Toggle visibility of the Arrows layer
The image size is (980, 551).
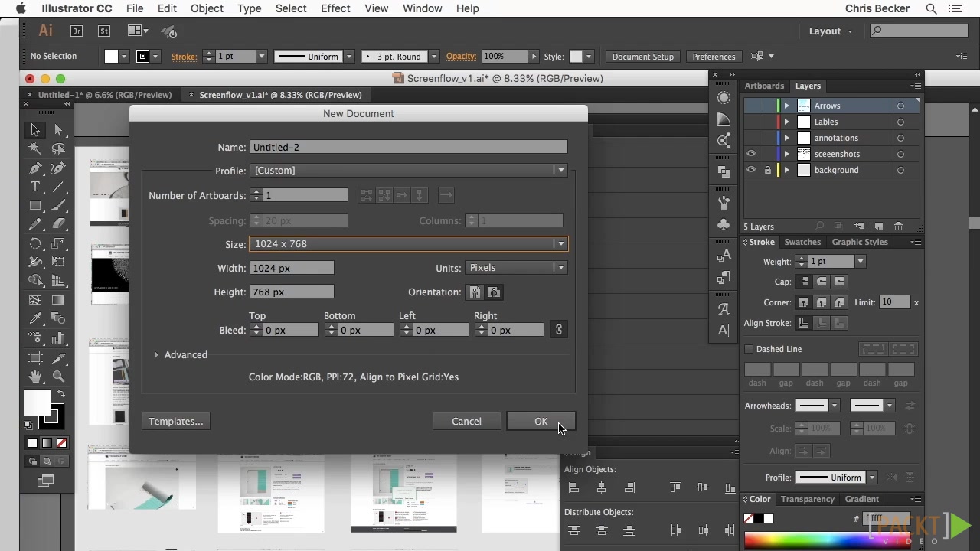(x=751, y=106)
